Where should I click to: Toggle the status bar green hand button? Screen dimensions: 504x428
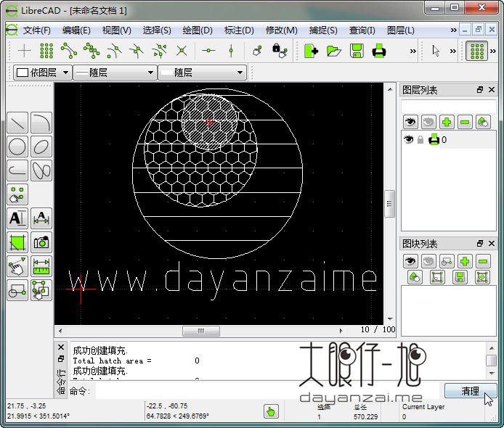pos(271,411)
